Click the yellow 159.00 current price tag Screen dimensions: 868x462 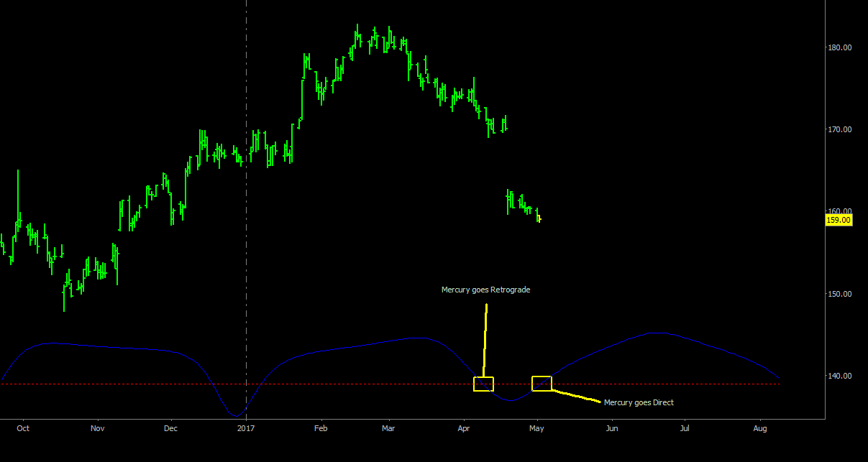pos(839,220)
